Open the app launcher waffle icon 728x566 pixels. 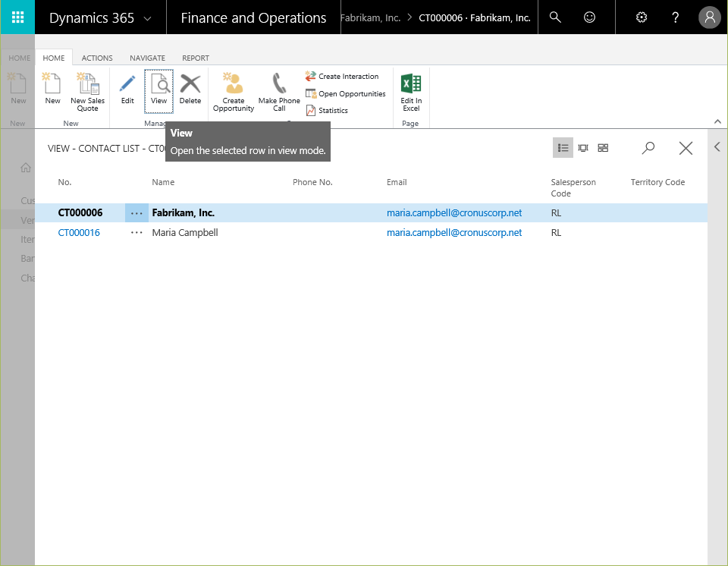click(x=17, y=17)
